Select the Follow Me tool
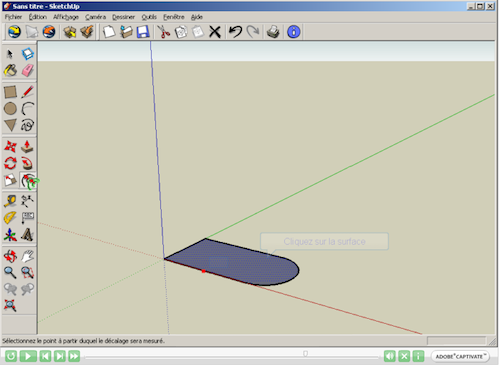The image size is (500, 365). point(27,163)
